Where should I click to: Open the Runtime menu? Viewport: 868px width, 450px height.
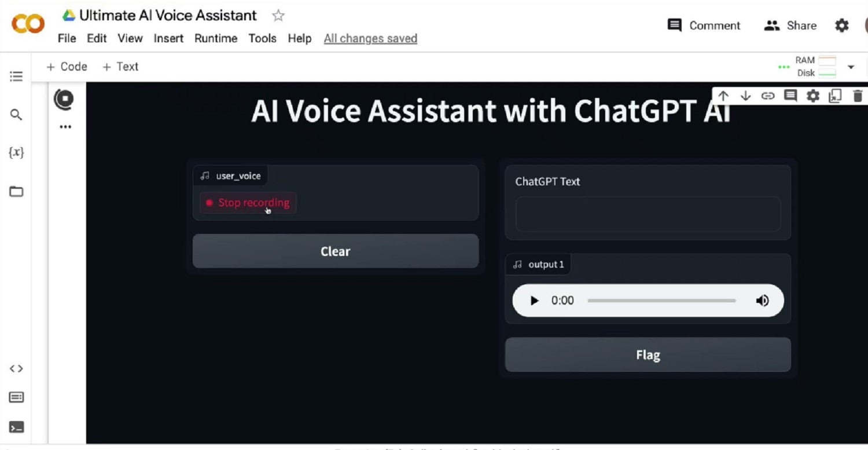[216, 38]
